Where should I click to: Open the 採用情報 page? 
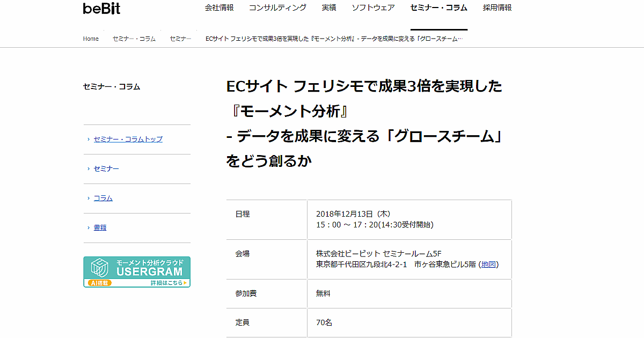497,8
